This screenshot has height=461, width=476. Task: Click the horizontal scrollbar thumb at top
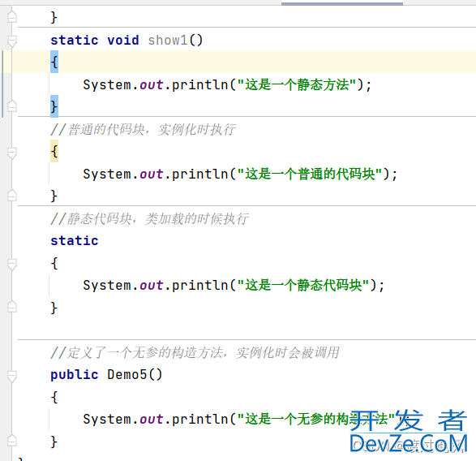(342, 3)
